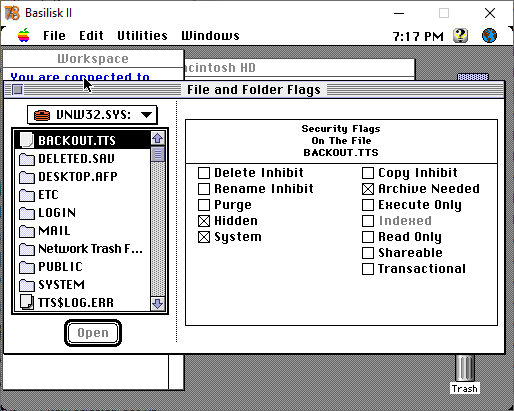The width and height of the screenshot is (514, 411).
Task: Click the VNW32.SYS volume icon
Action: pyautogui.click(x=42, y=115)
